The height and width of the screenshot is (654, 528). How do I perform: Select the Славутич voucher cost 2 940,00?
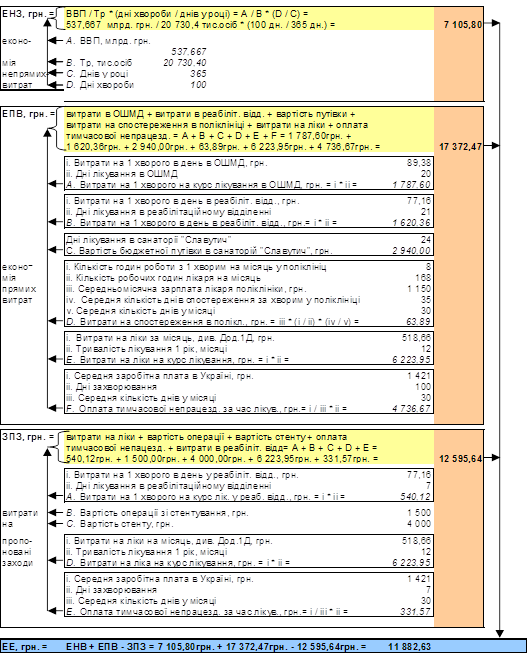411,251
